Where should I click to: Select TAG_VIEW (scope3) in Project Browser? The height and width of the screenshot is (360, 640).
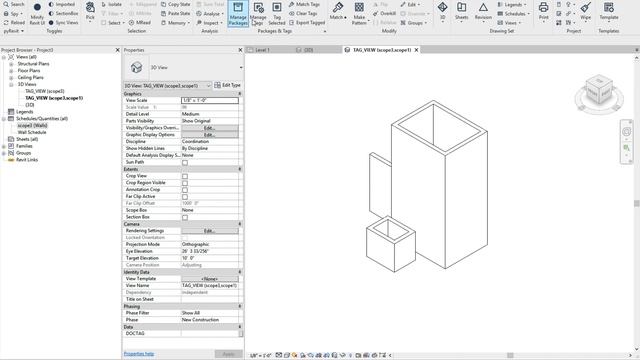[x=44, y=91]
